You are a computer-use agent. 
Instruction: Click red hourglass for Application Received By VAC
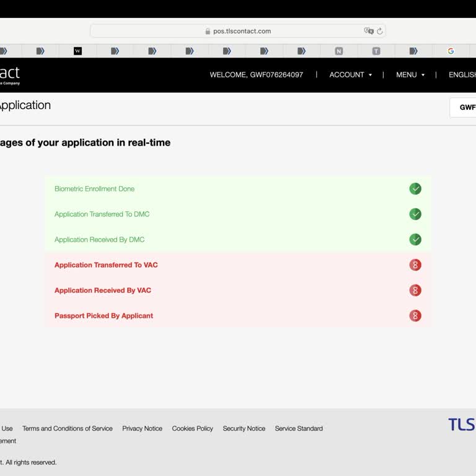[415, 290]
